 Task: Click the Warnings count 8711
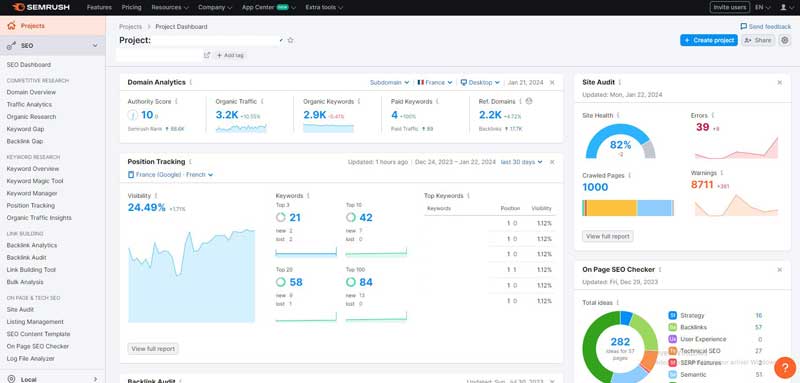tap(702, 185)
